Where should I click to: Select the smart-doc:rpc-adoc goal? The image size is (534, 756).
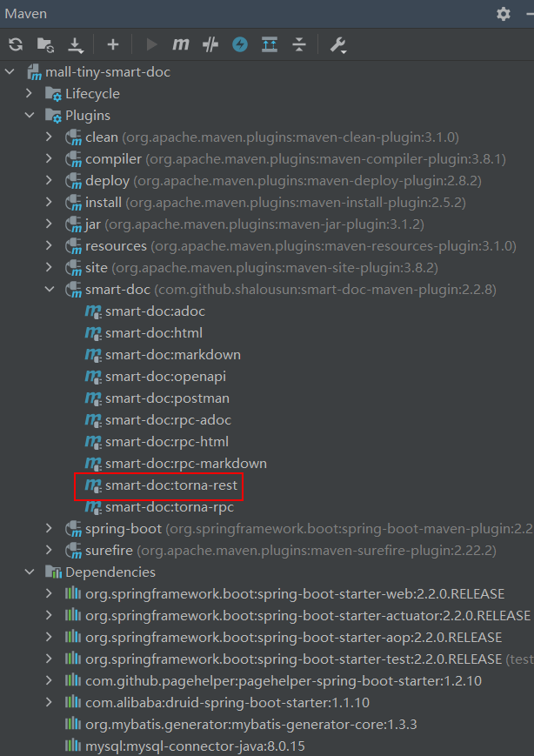pos(168,420)
